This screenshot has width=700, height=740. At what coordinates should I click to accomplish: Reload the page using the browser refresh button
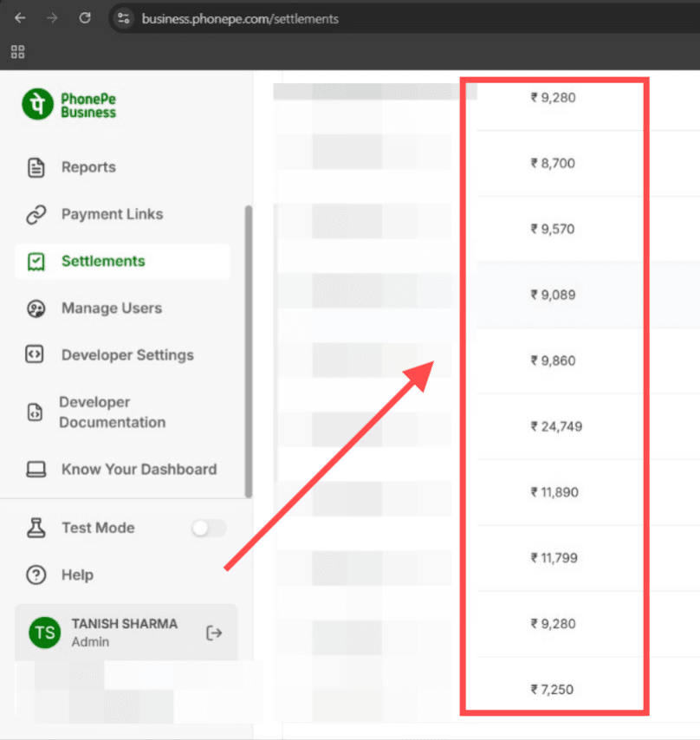[85, 18]
